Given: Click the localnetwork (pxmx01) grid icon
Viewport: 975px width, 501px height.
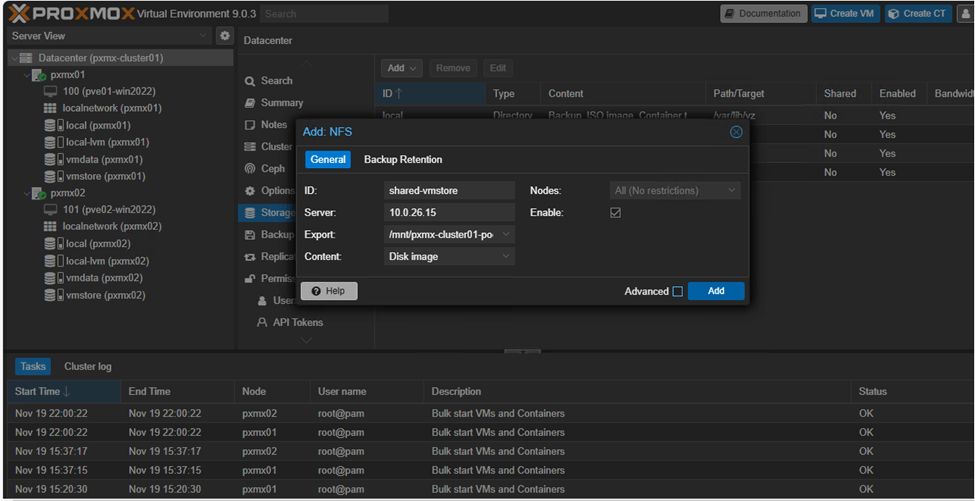Looking at the screenshot, I should pos(51,109).
